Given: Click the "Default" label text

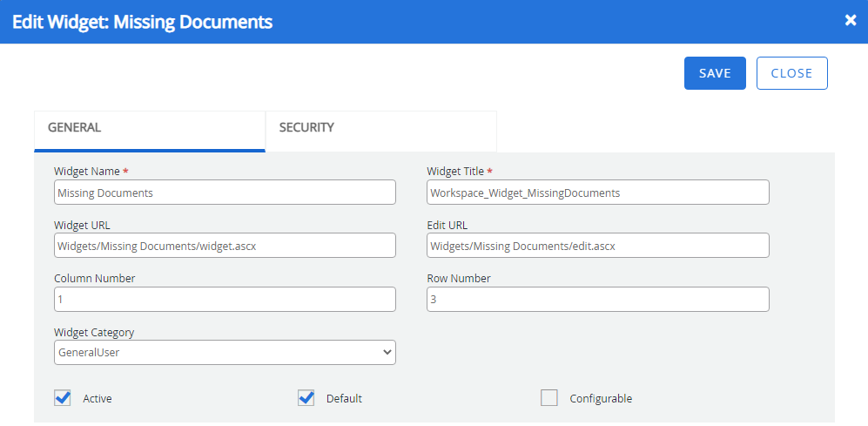Looking at the screenshot, I should click(x=344, y=399).
